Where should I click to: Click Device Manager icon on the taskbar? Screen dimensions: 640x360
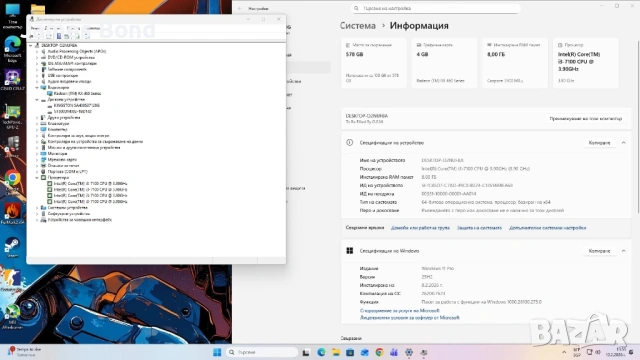coord(424,352)
